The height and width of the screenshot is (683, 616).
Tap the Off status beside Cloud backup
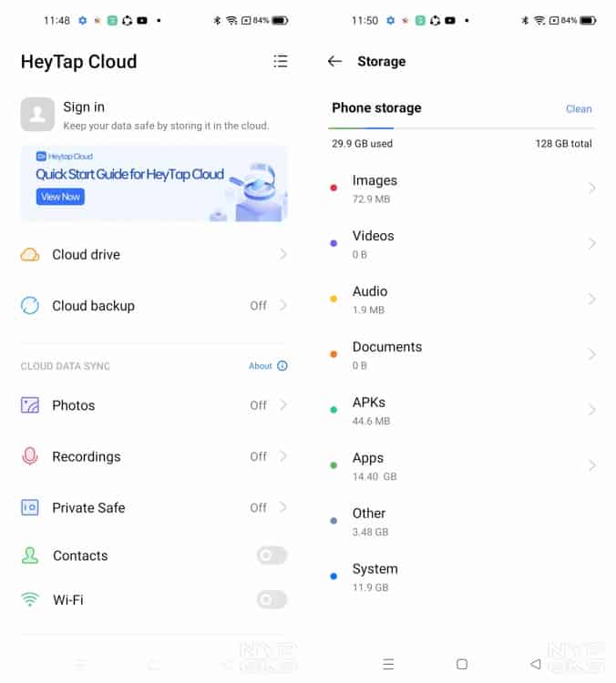click(258, 305)
